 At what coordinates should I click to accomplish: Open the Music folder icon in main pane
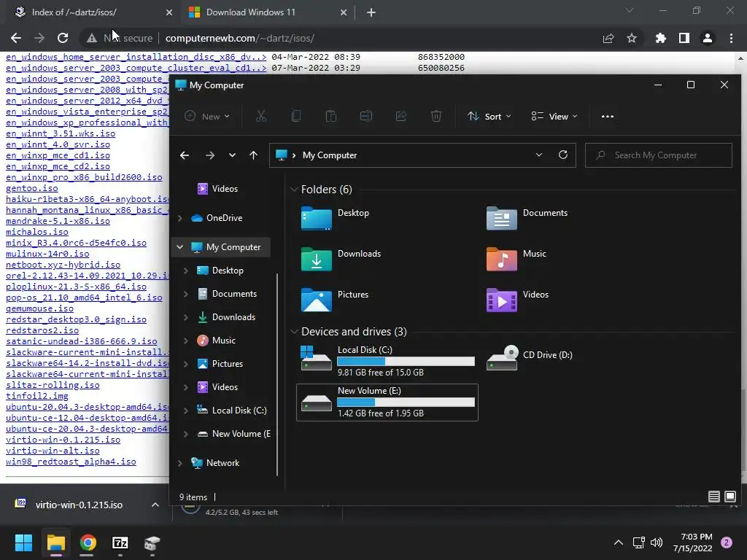pos(502,259)
